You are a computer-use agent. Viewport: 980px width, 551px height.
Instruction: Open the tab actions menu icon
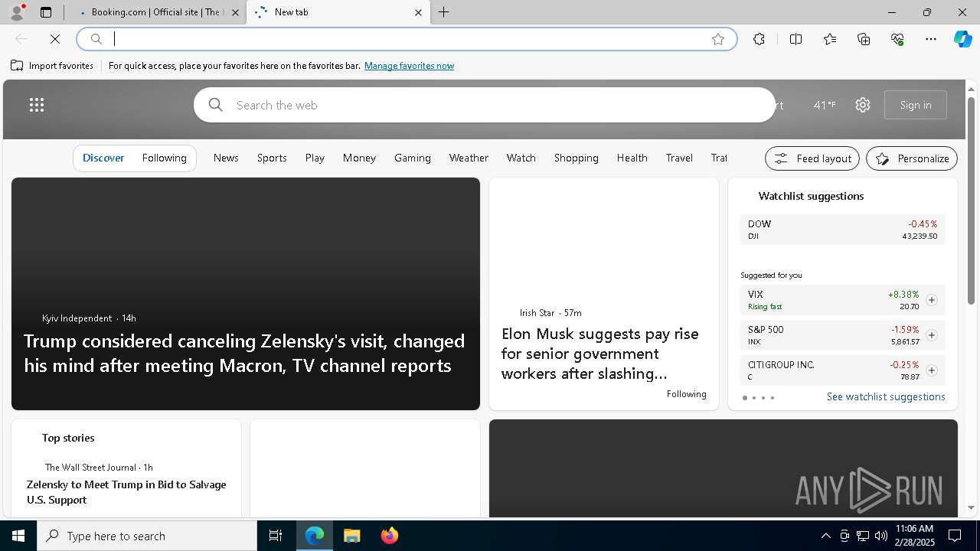[x=46, y=12]
